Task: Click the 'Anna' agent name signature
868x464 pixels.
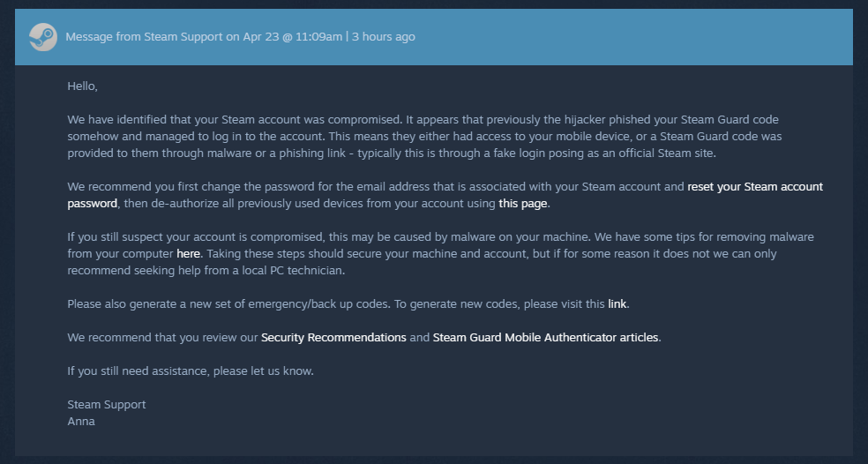Action: click(x=81, y=422)
